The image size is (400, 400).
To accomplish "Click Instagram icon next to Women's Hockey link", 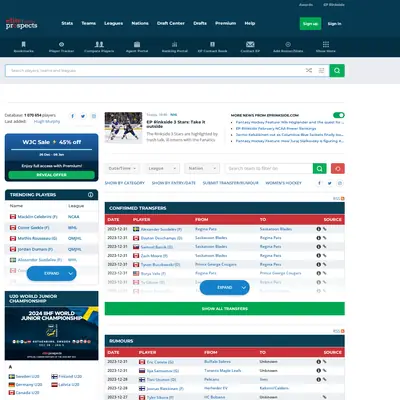I will pos(340,183).
